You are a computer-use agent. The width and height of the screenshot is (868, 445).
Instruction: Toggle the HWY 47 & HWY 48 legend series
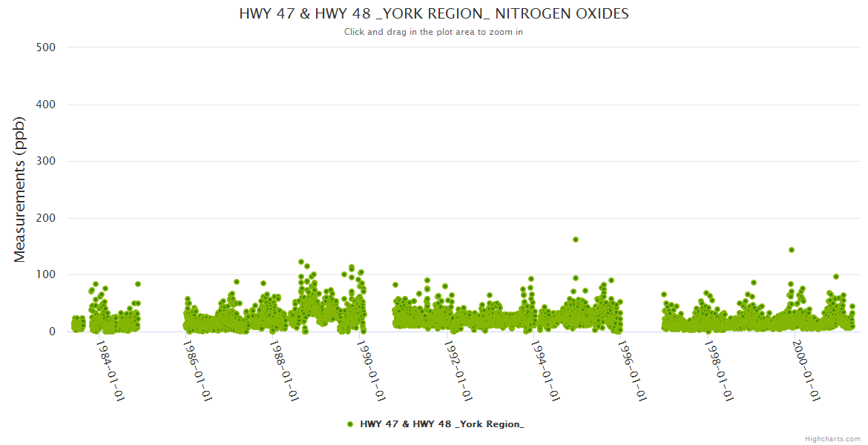[x=441, y=424]
